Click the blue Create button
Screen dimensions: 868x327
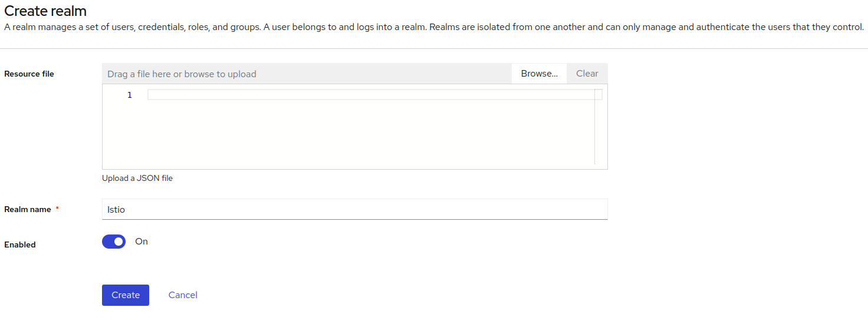(126, 295)
